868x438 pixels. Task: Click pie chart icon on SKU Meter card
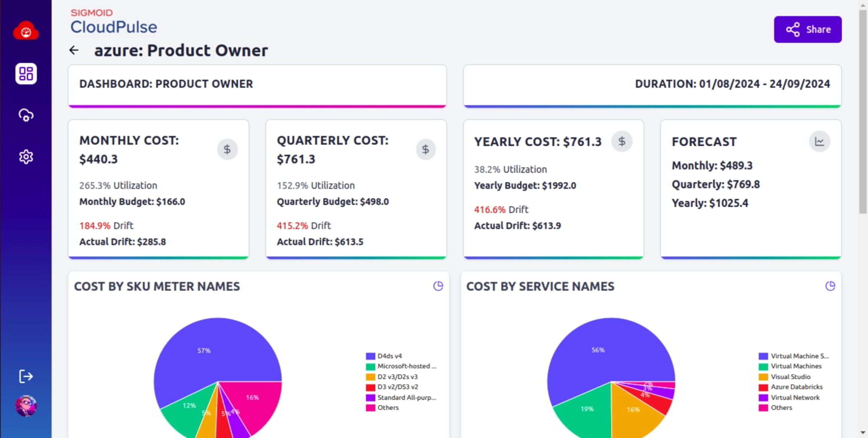(438, 286)
